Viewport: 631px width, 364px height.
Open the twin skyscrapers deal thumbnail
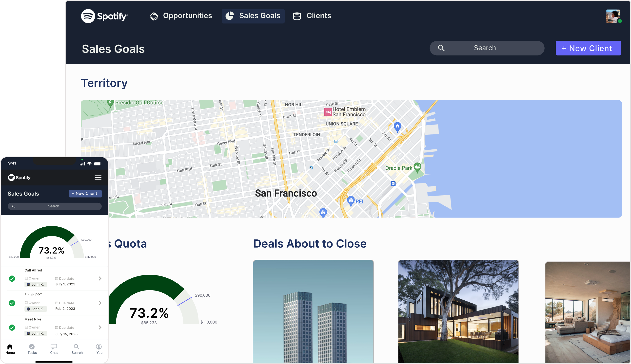[x=313, y=311]
